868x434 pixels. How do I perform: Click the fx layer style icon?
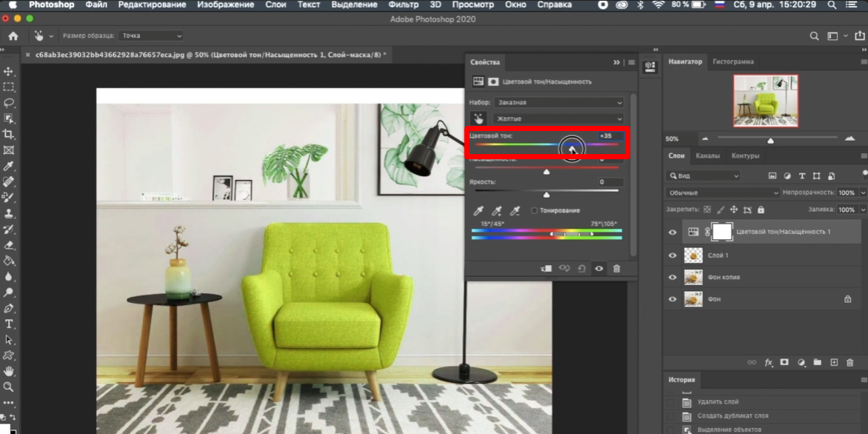[x=768, y=363]
